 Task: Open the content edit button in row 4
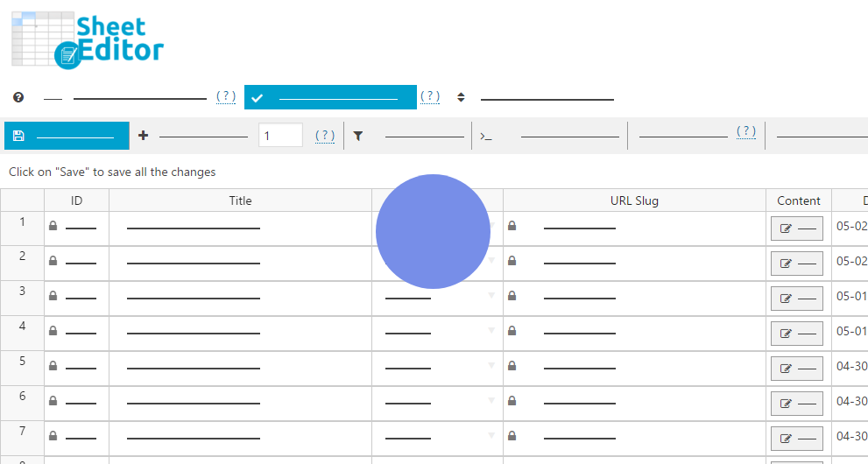pos(796,334)
